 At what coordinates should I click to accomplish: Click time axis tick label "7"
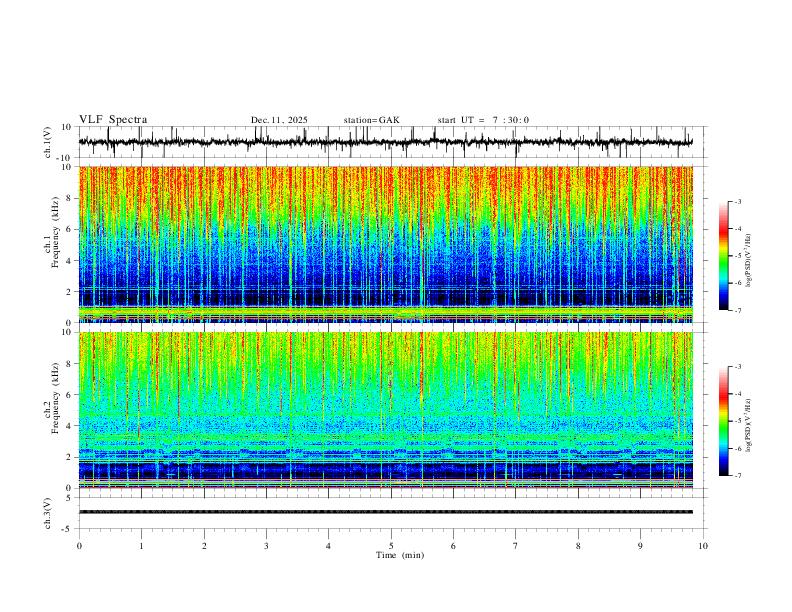tap(516, 546)
